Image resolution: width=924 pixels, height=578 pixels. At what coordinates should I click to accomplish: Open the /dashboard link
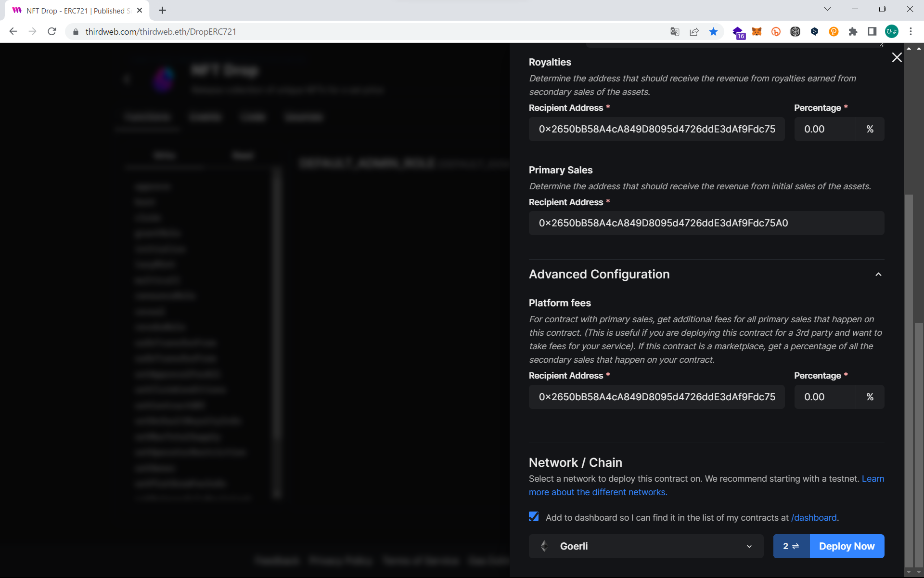[x=814, y=518]
